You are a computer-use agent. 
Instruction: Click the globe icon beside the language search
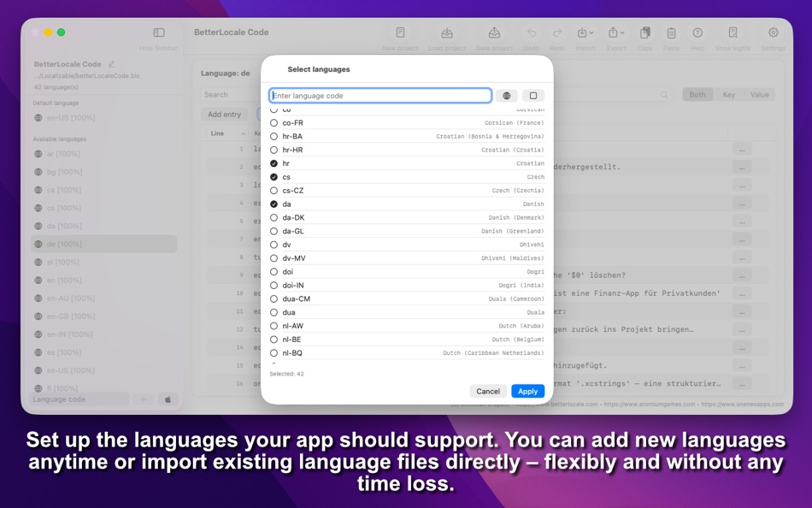[x=506, y=96]
